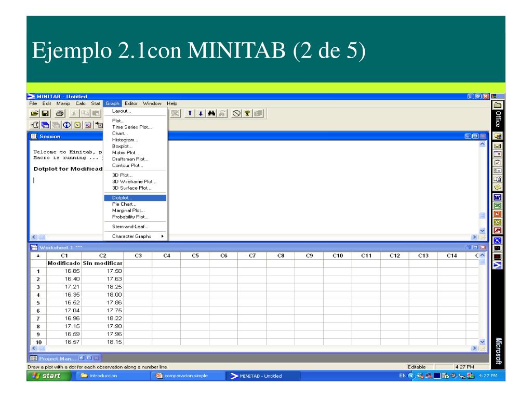Click the MINITAB - Untitled taskbar button
The image size is (532, 399).
(x=263, y=376)
